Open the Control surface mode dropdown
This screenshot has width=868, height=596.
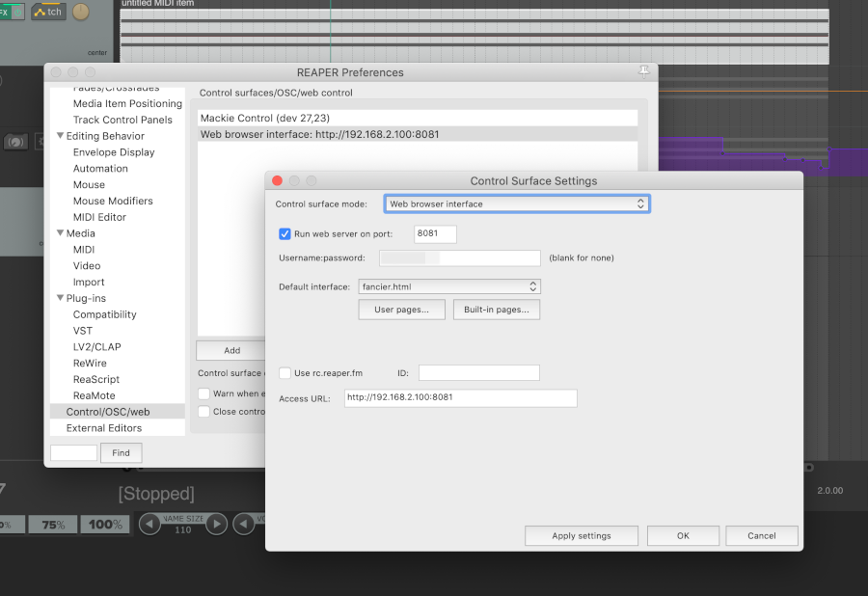coord(516,203)
